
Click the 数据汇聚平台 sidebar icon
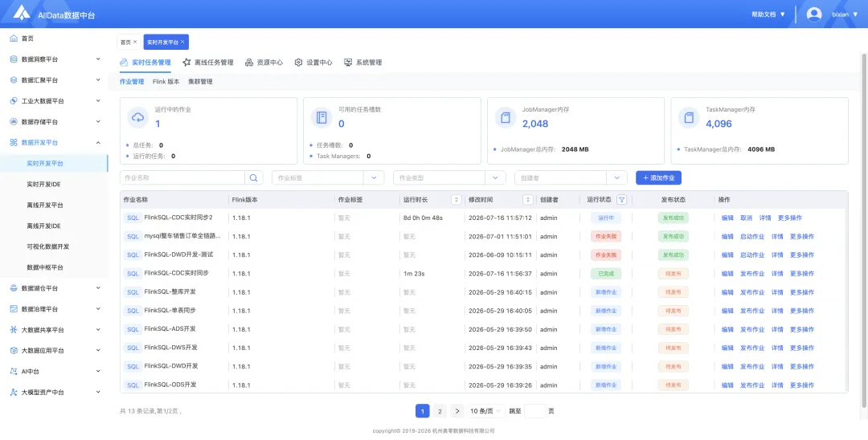click(x=14, y=80)
